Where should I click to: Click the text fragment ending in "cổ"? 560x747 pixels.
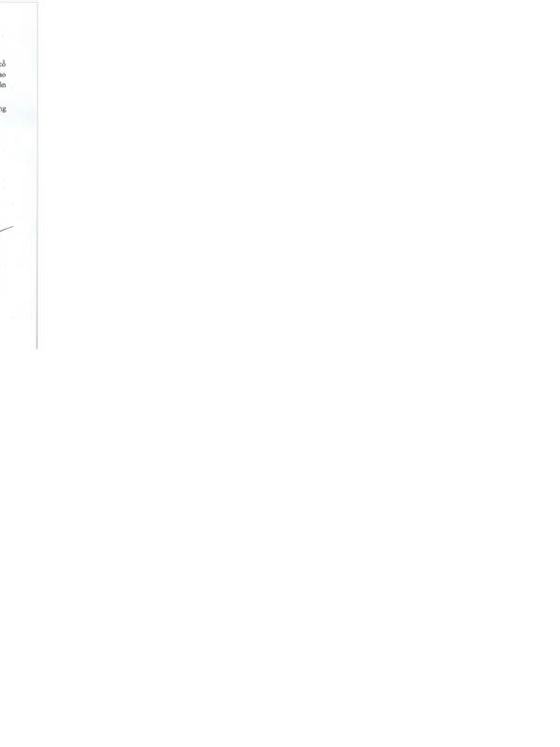(x=3, y=63)
